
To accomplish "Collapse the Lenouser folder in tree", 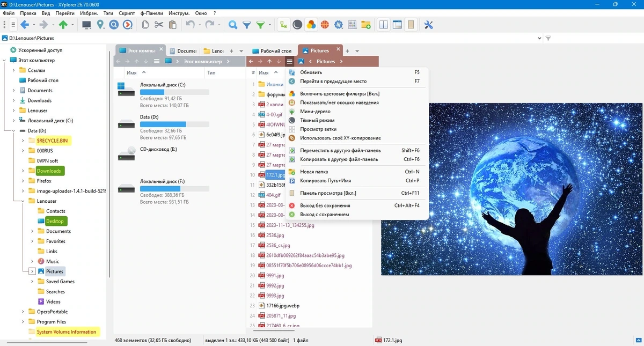I will (x=23, y=201).
